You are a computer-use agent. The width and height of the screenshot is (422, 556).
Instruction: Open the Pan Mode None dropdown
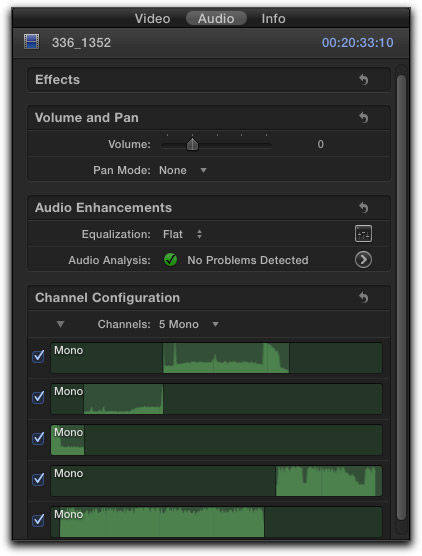pos(183,170)
